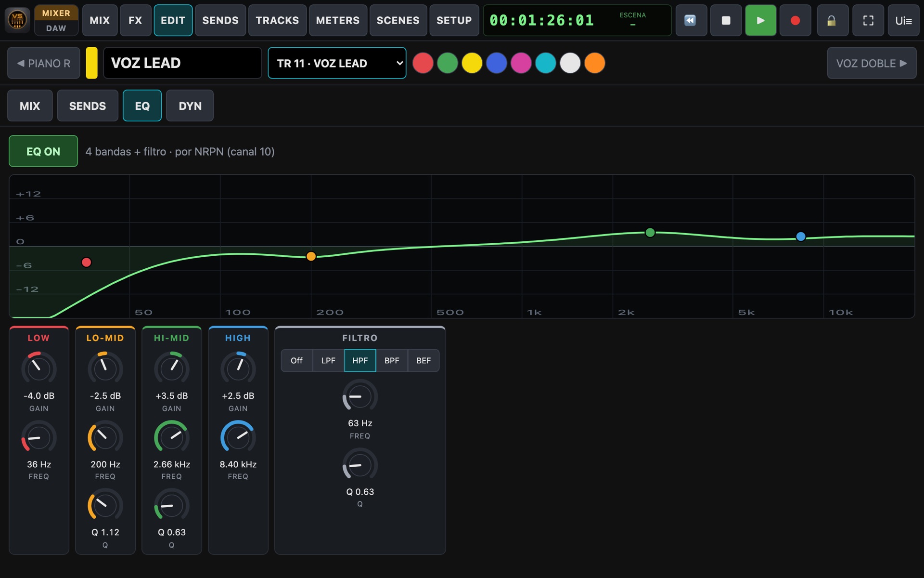
Task: Select the orange LO-MID node on the EQ curve
Action: [311, 256]
